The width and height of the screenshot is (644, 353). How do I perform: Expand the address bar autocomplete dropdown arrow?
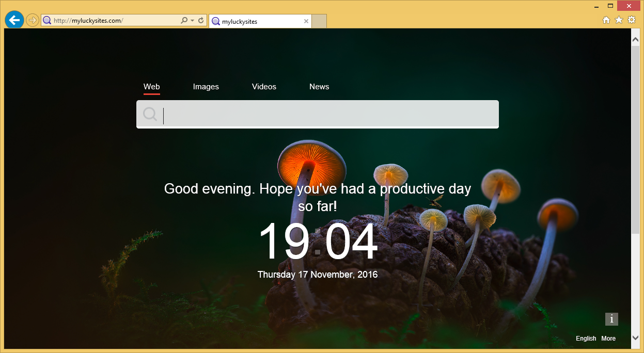click(x=192, y=21)
